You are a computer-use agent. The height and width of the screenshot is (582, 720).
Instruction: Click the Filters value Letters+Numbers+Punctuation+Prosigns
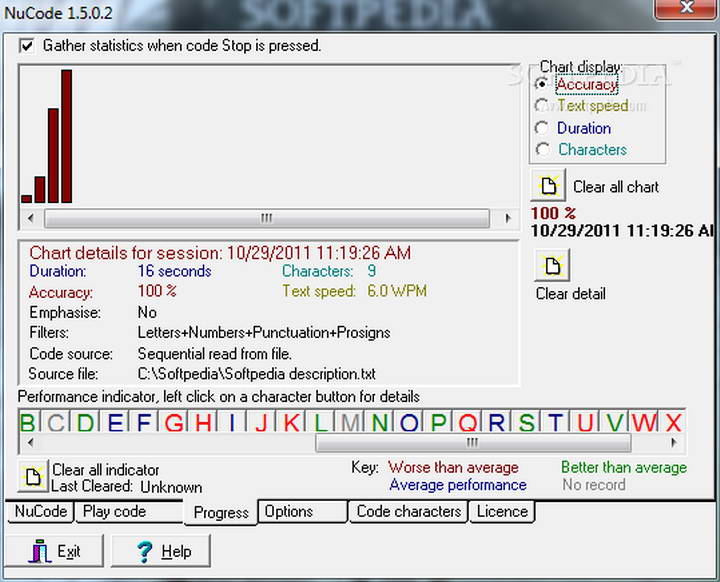(264, 333)
